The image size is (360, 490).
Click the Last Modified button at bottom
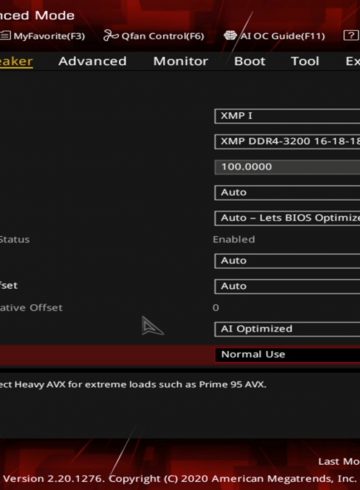pos(339,461)
